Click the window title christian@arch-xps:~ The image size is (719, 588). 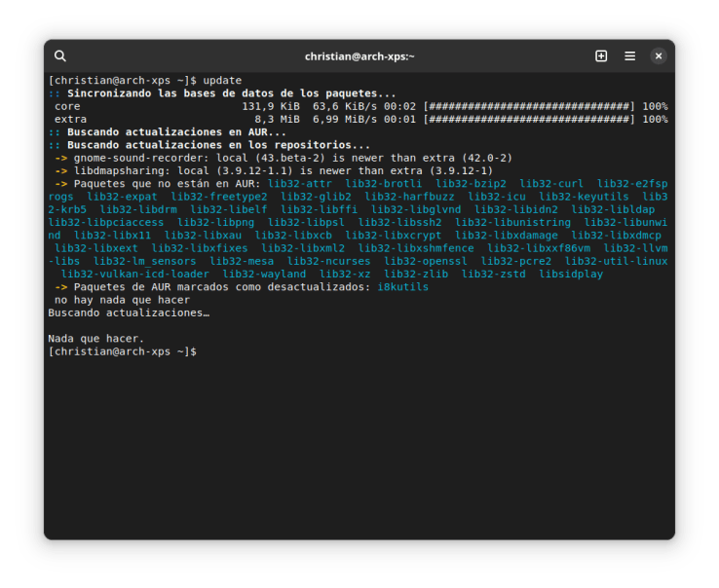pos(359,56)
